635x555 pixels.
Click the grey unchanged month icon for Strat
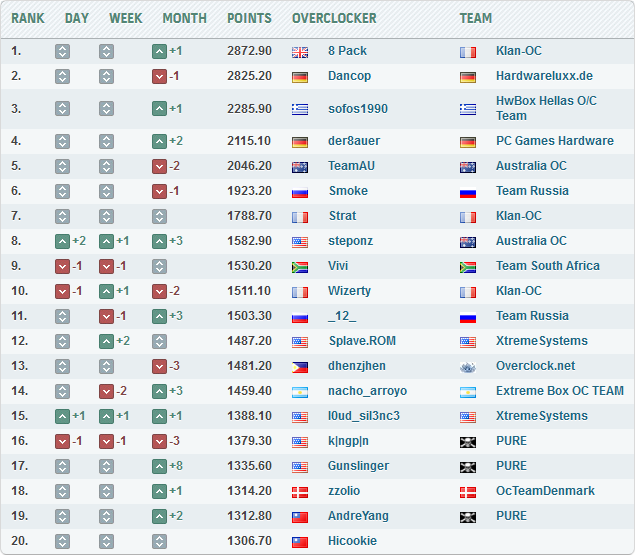click(159, 217)
